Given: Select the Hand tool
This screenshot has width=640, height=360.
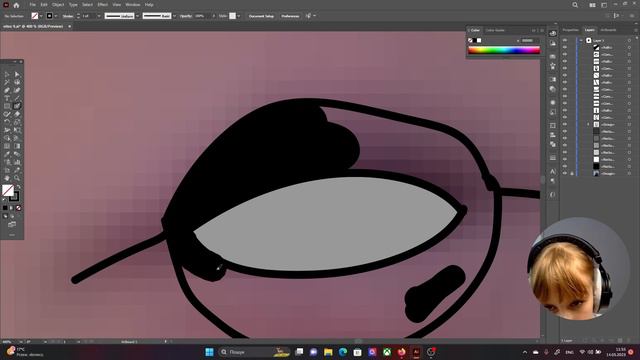Looking at the screenshot, I should (x=7, y=178).
